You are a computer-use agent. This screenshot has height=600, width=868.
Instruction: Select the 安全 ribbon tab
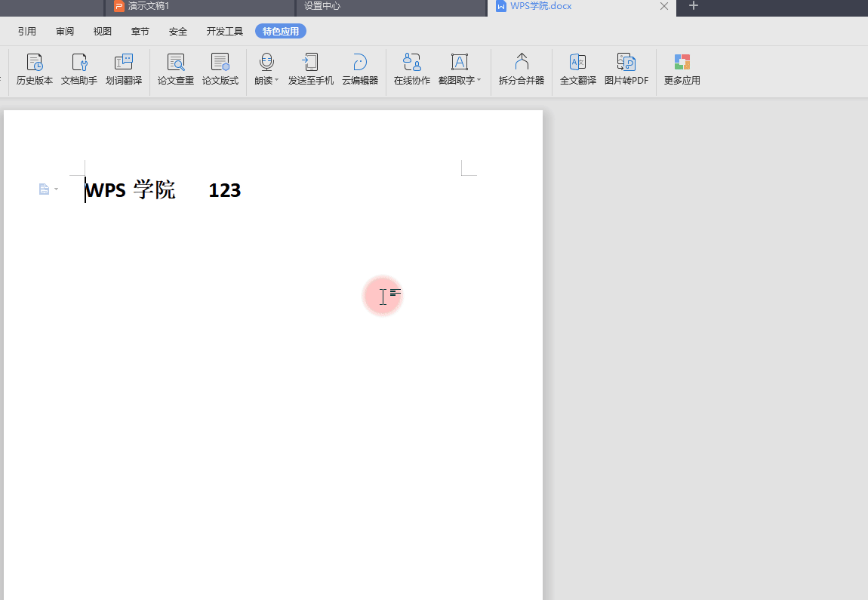177,32
